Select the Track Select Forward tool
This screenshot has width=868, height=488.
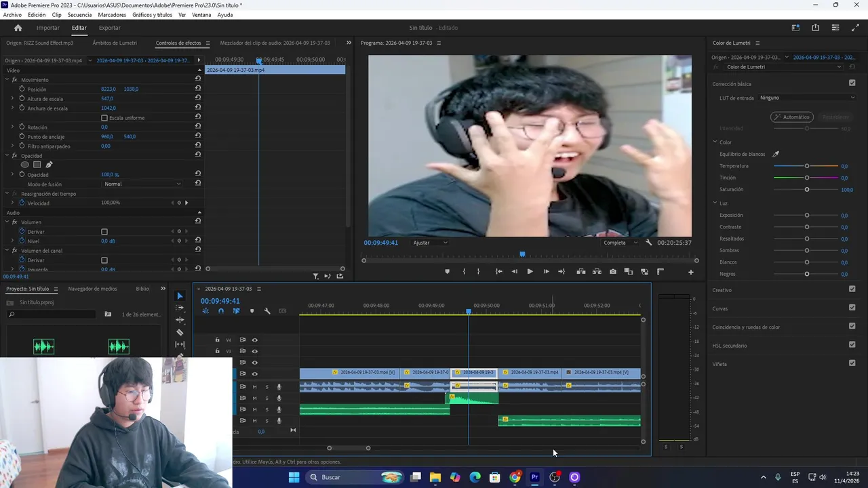180,308
